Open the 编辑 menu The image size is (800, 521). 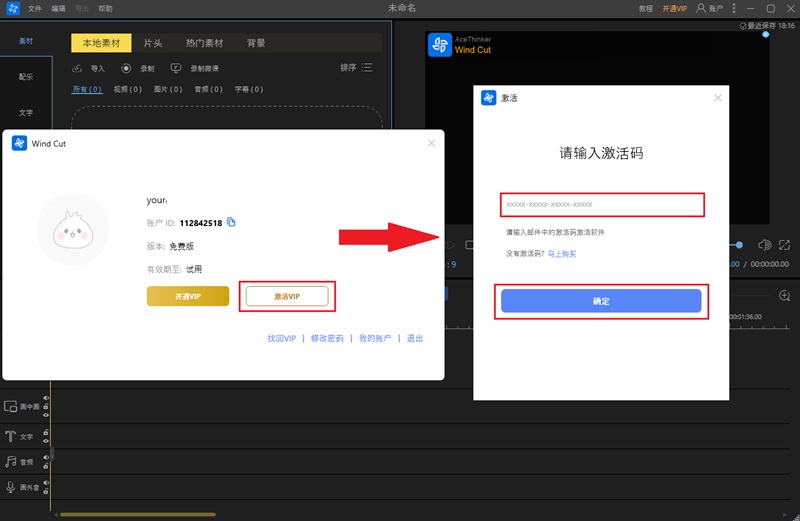click(x=58, y=9)
